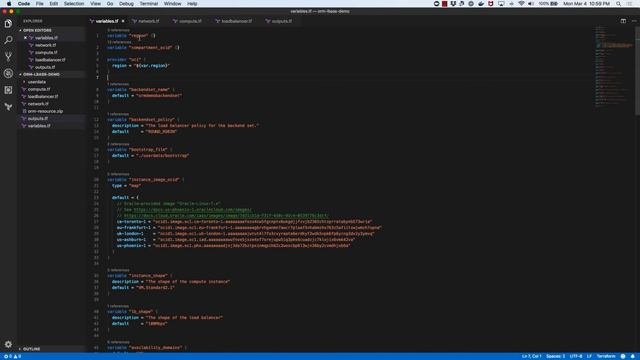Click Ln 7, Col 1 cursor position indicator

click(x=531, y=356)
